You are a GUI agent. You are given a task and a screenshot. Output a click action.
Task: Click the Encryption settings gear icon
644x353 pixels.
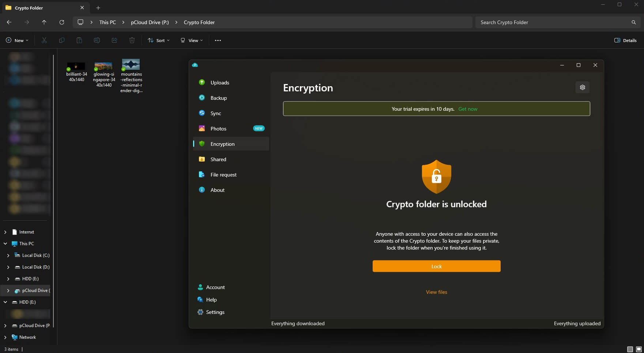(582, 87)
